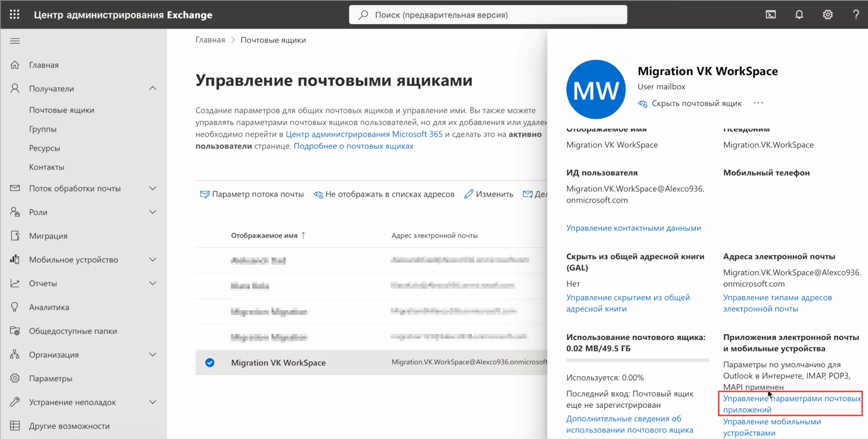The height and width of the screenshot is (439, 868).
Task: Open Миграция in the sidebar
Action: pyautogui.click(x=48, y=236)
